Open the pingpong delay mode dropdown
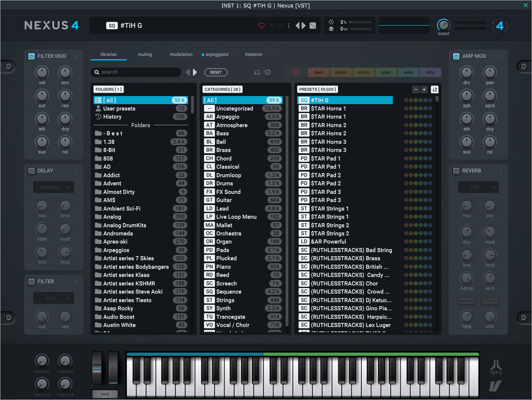The image size is (532, 400). pos(53,187)
